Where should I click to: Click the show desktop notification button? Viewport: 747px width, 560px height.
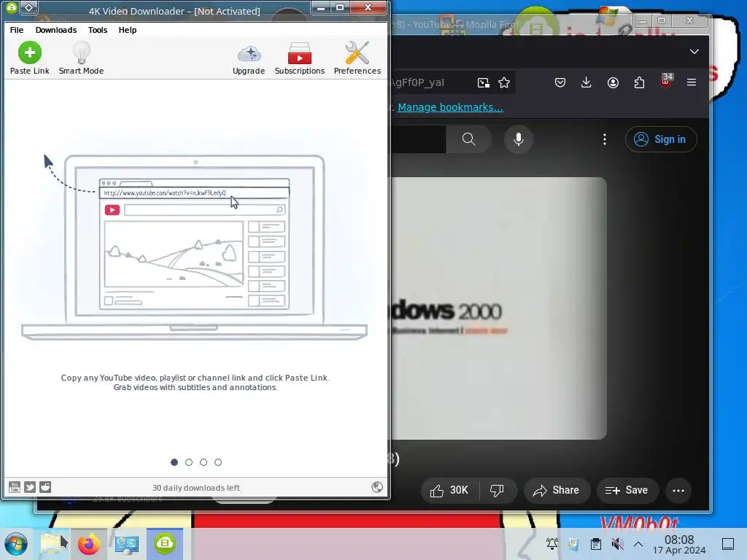pos(728,544)
